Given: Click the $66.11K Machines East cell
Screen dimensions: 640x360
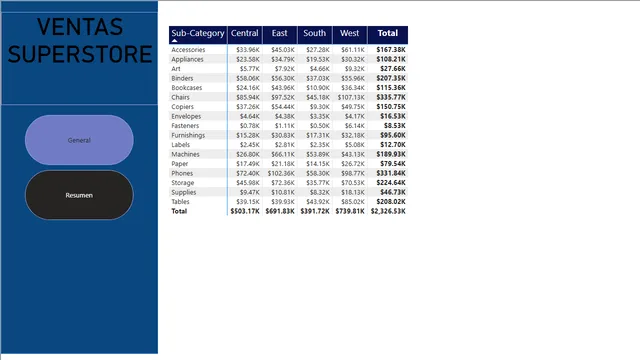Looking at the screenshot, I should 283,154.
